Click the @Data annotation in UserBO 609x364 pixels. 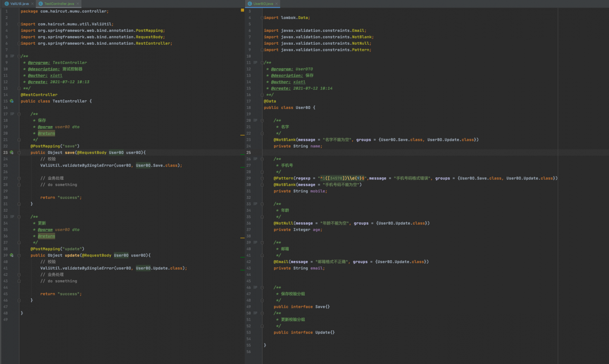pos(270,101)
